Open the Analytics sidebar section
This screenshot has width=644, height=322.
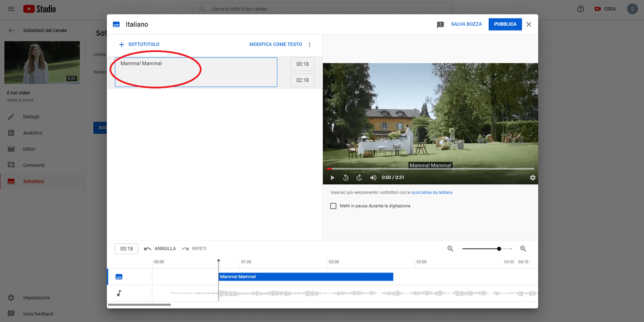(x=33, y=133)
